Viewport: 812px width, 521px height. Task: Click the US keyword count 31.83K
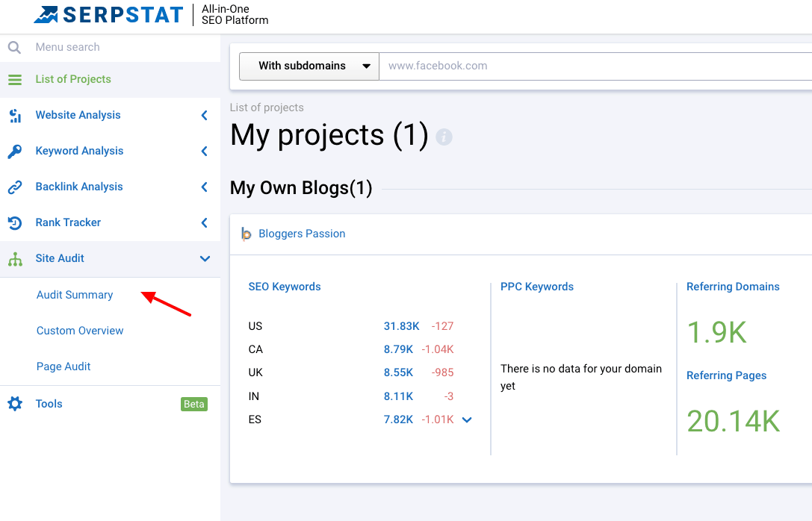[401, 326]
